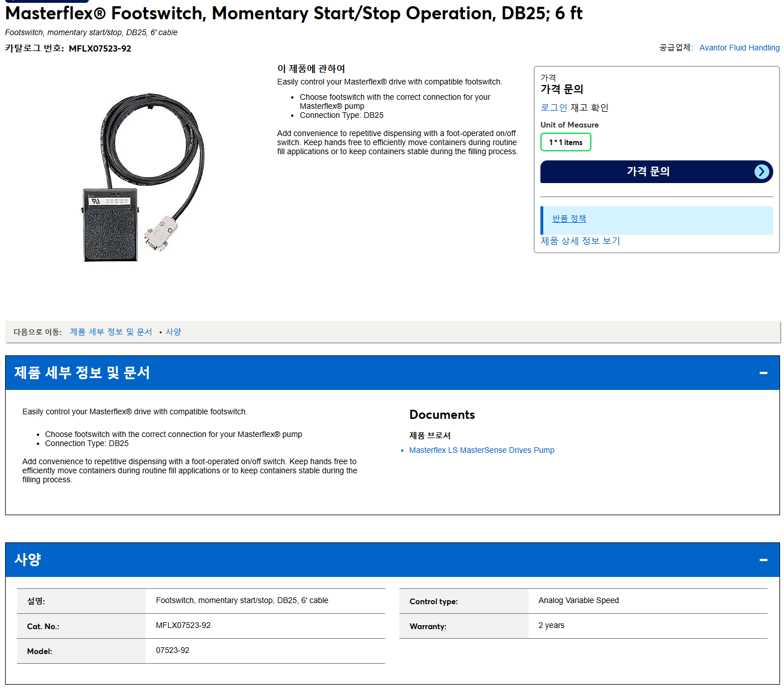The image size is (784, 696).
Task: Click the Control type Analog Variable Speed value
Action: tap(578, 600)
